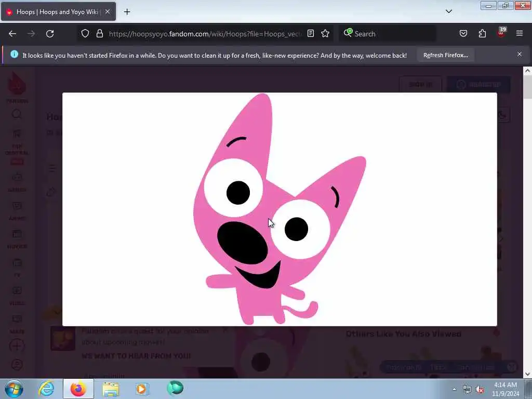
Task: Open the extension badge showing 39
Action: tap(501, 33)
